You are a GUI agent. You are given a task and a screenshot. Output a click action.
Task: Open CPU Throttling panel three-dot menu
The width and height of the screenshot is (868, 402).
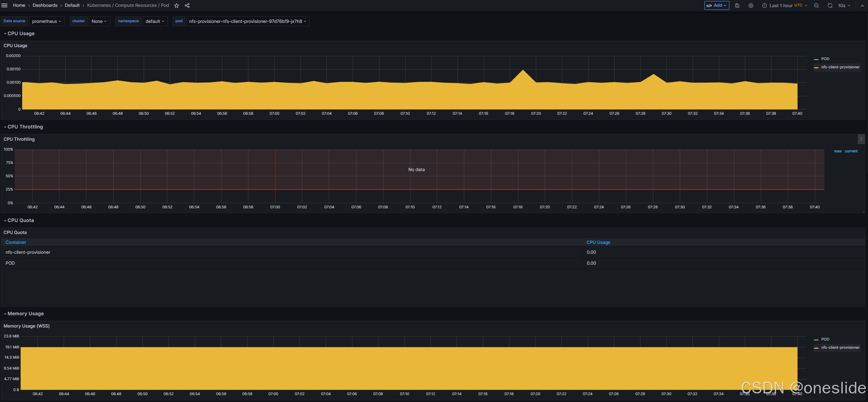[x=861, y=139]
